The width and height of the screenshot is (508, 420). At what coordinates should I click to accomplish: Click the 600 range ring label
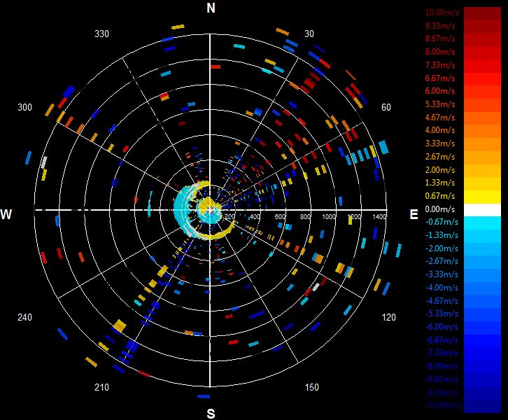click(x=280, y=216)
